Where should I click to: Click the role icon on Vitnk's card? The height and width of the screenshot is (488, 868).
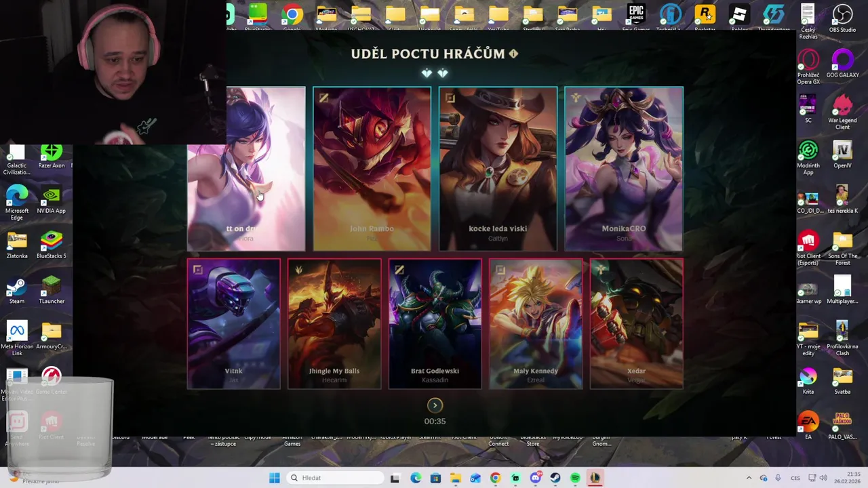[x=197, y=270]
